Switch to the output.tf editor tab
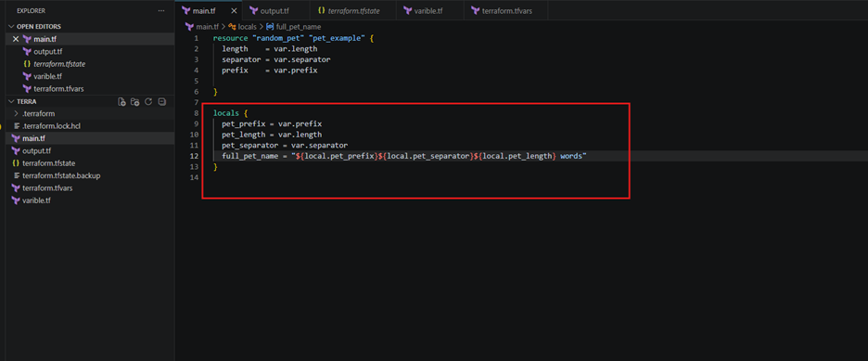 pyautogui.click(x=275, y=10)
